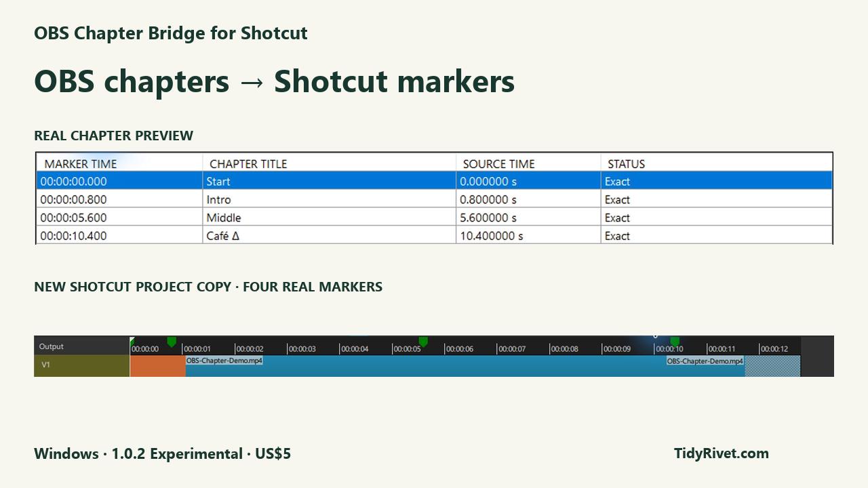Select the Output track header
Image resolution: width=868 pixels, height=488 pixels.
click(81, 346)
